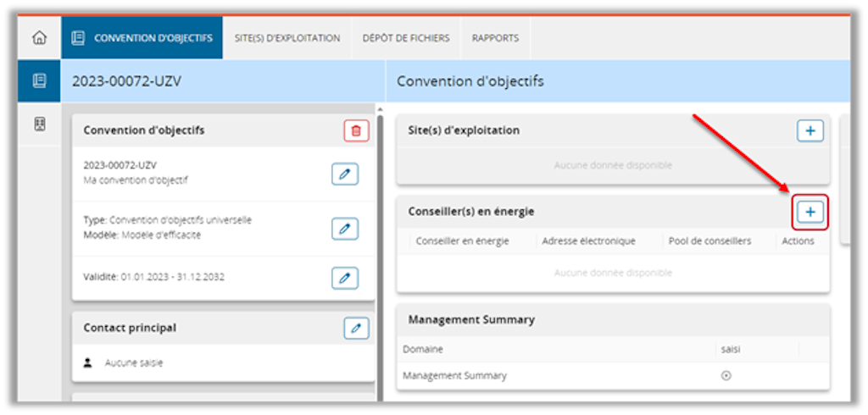Click the left panel vertical scrollbar
The height and width of the screenshot is (415, 868).
click(380, 254)
